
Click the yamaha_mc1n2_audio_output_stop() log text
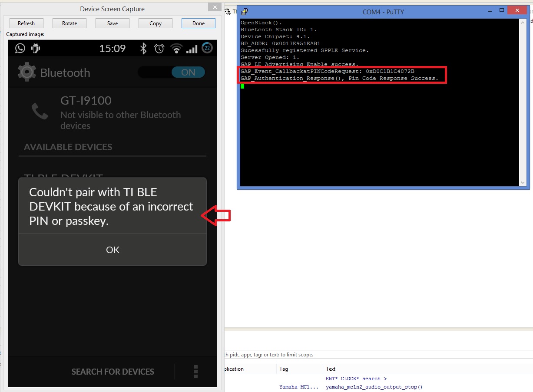(374, 387)
